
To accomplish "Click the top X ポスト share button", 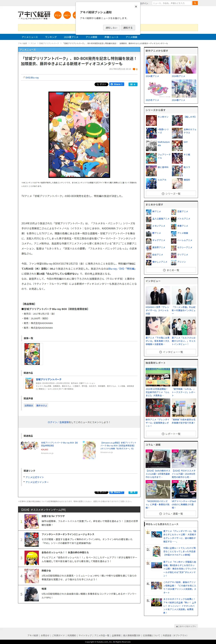I will pyautogui.click(x=101, y=84).
